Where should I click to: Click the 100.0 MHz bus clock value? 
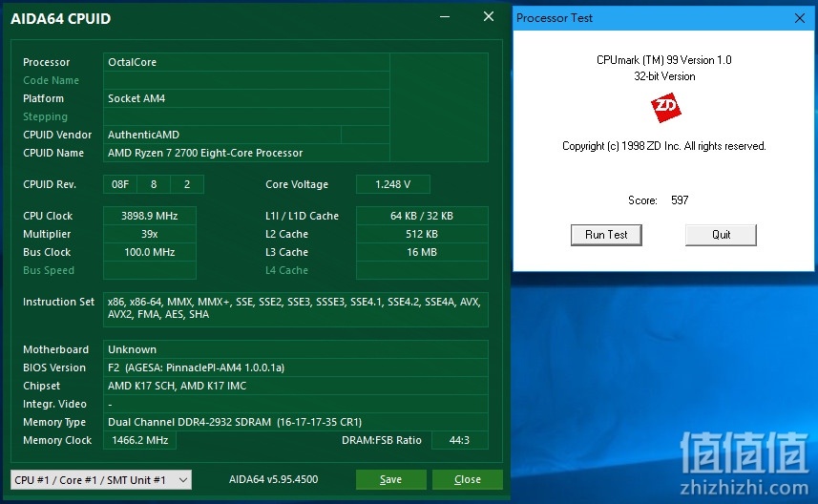coord(150,253)
